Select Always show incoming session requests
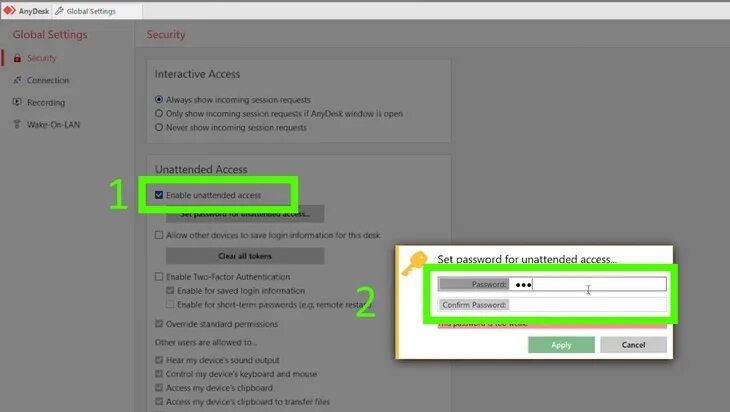 [x=159, y=100]
